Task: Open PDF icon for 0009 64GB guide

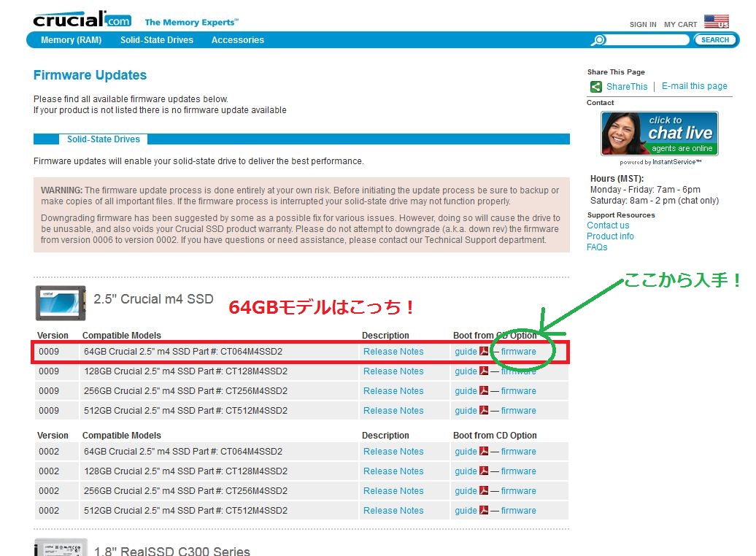Action: click(x=484, y=351)
